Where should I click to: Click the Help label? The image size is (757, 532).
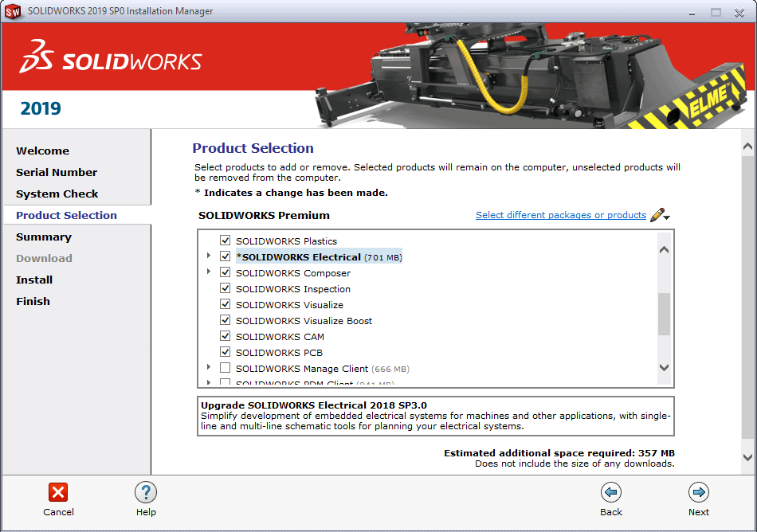tap(146, 512)
